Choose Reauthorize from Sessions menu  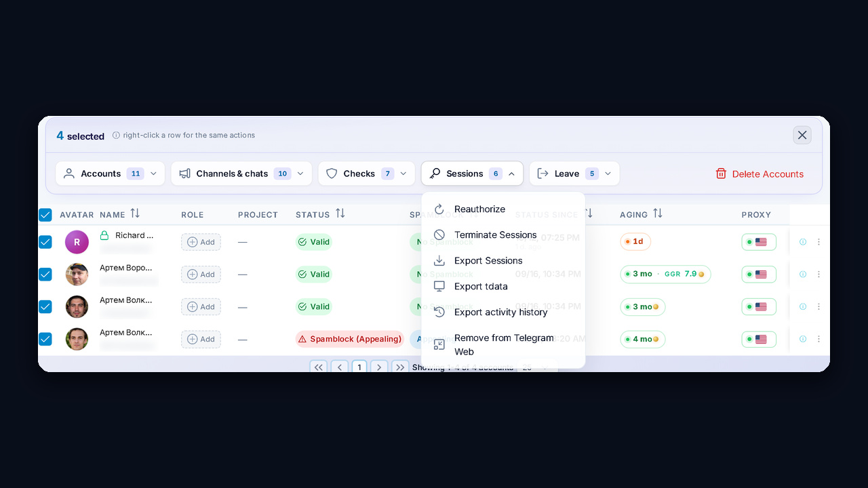[x=503, y=209]
